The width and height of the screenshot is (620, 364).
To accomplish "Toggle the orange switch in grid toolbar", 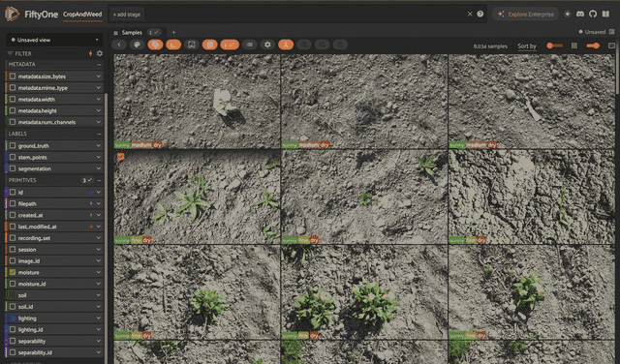I will pos(593,45).
